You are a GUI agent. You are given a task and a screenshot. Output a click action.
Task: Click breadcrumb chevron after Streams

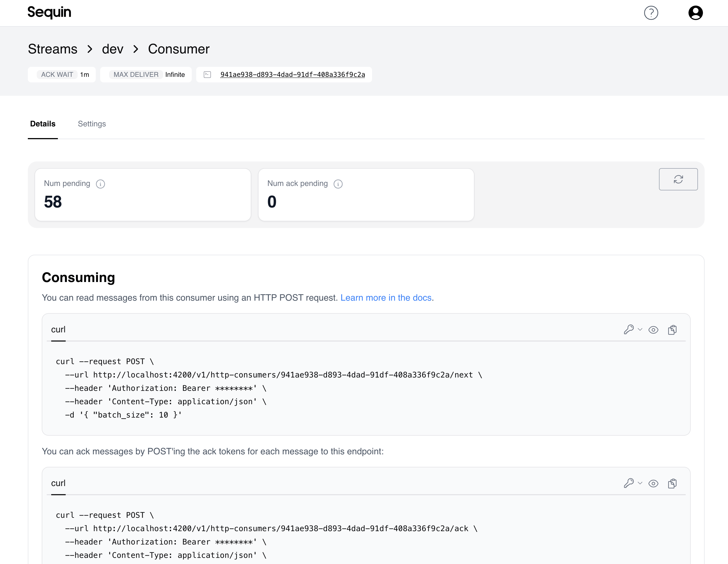[90, 49]
